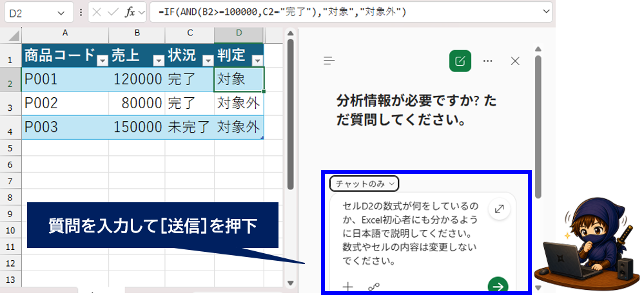Click the formula bar cancel X icon
This screenshot has height=295, width=644.
[x=97, y=12]
